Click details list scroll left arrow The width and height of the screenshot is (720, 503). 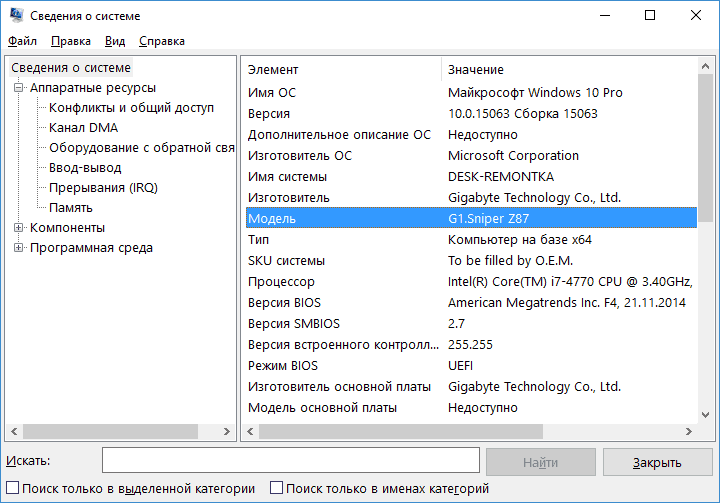click(x=250, y=431)
